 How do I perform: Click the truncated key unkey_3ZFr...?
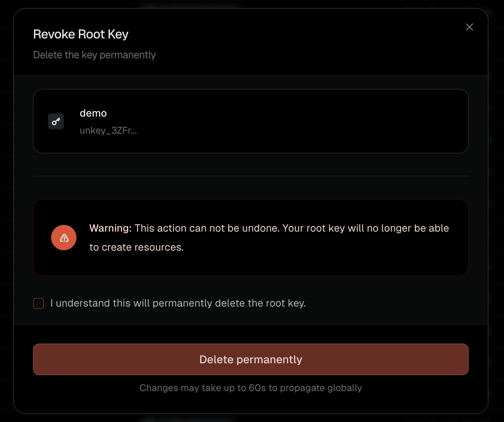coord(108,130)
